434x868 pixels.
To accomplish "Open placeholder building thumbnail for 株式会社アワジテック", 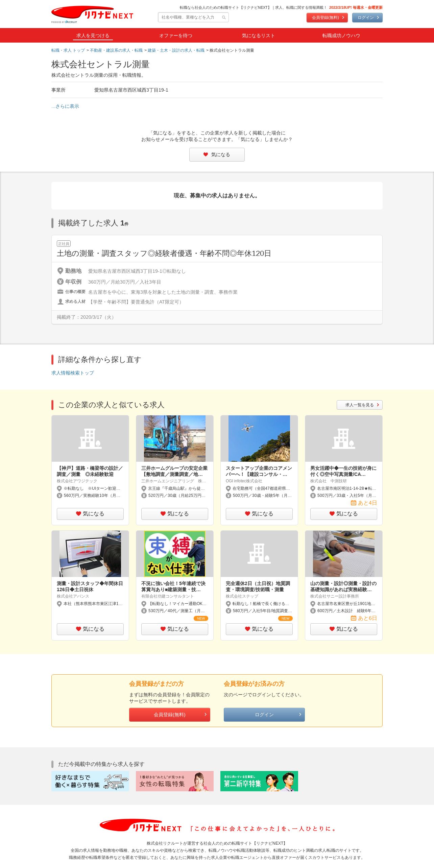I will 90,438.
